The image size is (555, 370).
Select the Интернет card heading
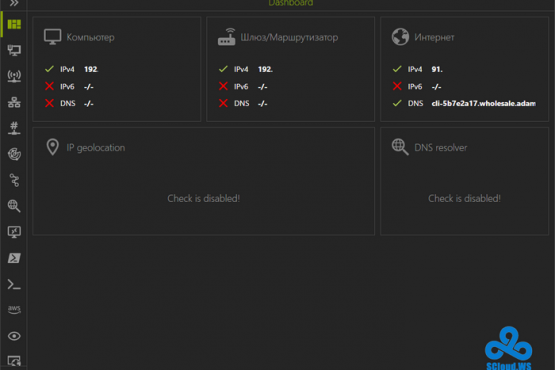click(x=434, y=37)
